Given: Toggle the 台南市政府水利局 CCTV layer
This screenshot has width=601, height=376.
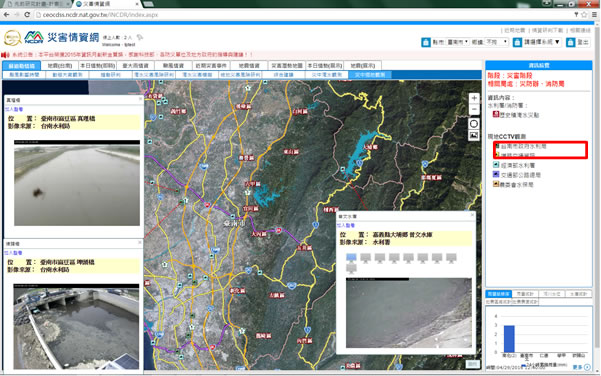Looking at the screenshot, I should coord(498,146).
